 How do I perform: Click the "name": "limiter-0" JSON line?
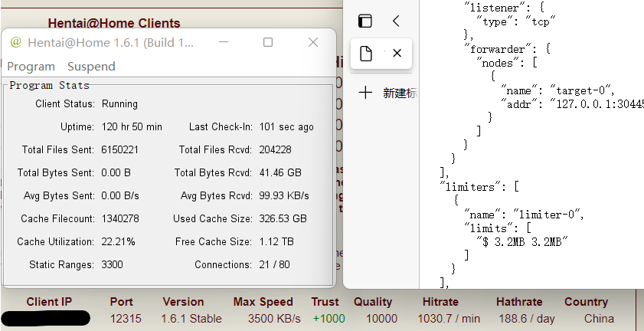point(524,215)
